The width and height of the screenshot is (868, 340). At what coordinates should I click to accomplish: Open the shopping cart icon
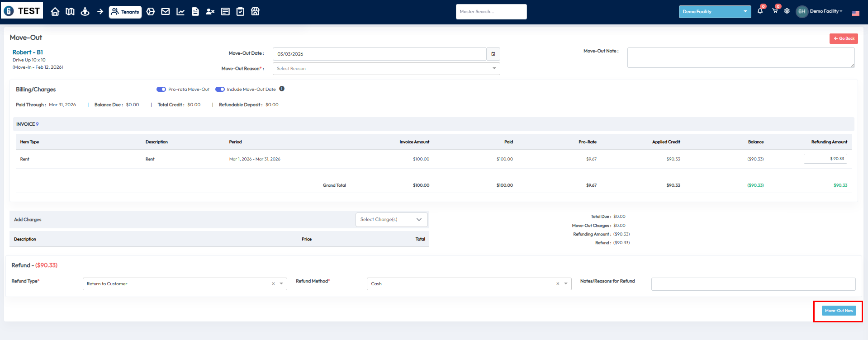point(775,11)
